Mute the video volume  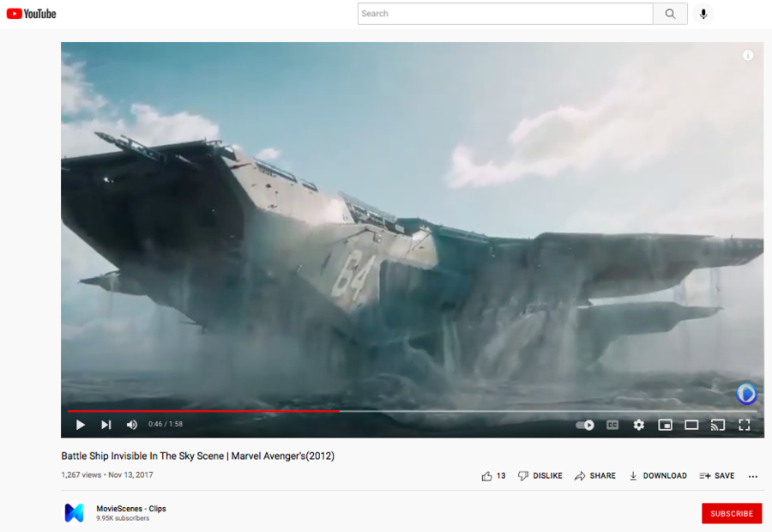click(x=131, y=425)
